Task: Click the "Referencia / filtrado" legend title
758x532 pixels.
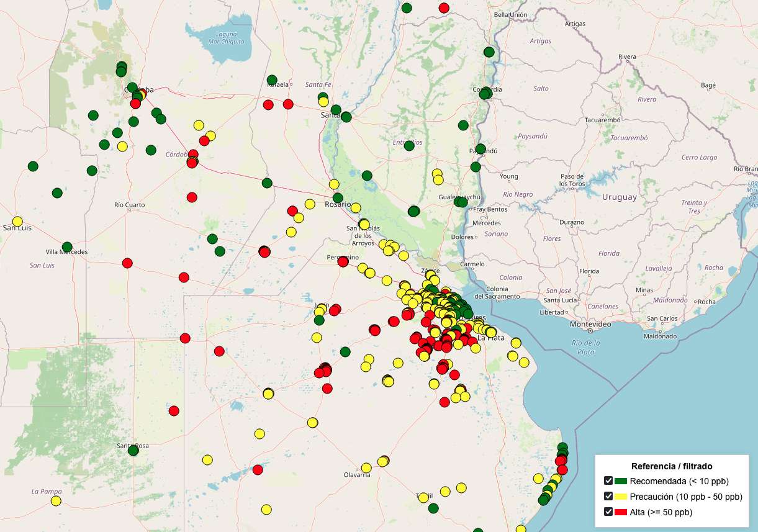Action: [x=671, y=466]
